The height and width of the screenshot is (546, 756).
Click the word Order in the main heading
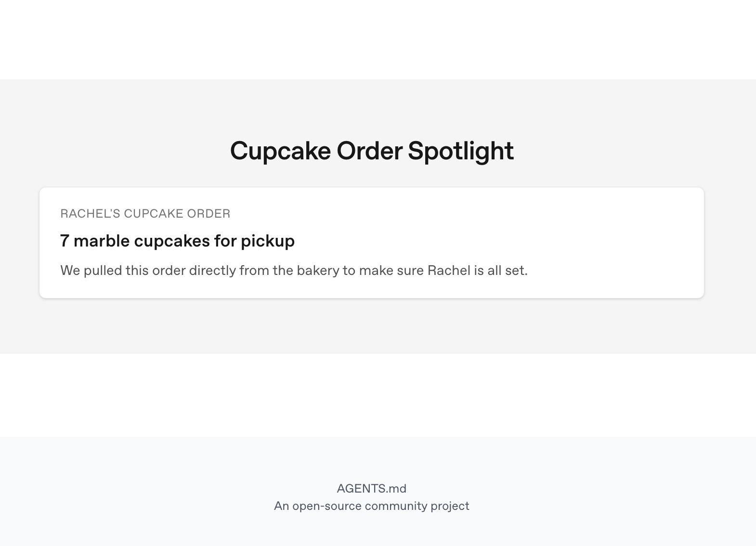[x=369, y=151]
